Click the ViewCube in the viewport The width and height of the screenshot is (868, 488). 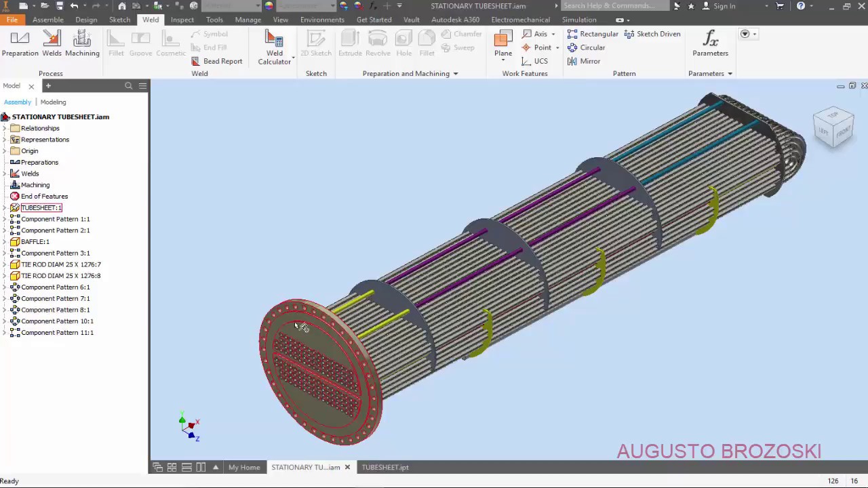[x=833, y=127]
